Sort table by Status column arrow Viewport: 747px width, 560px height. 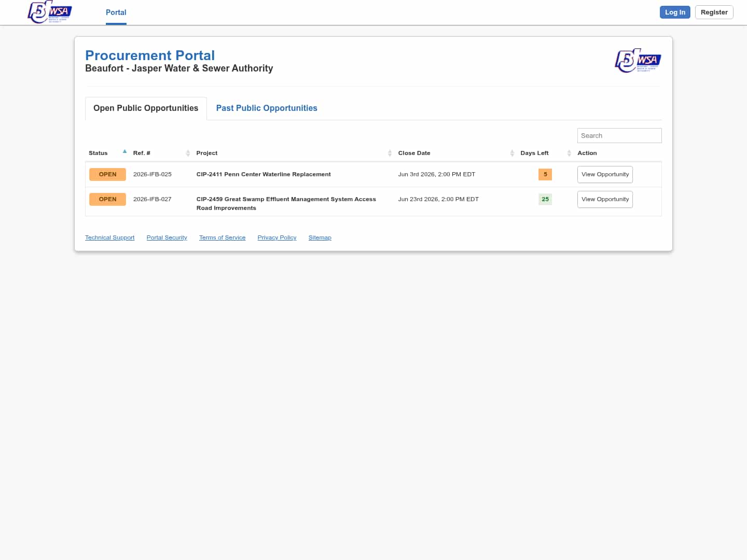pyautogui.click(x=125, y=152)
